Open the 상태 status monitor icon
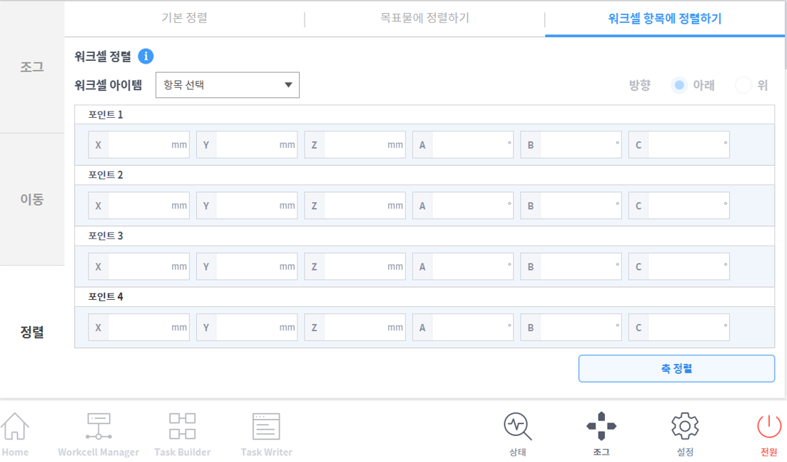Viewport: 787px width, 462px height. click(517, 432)
